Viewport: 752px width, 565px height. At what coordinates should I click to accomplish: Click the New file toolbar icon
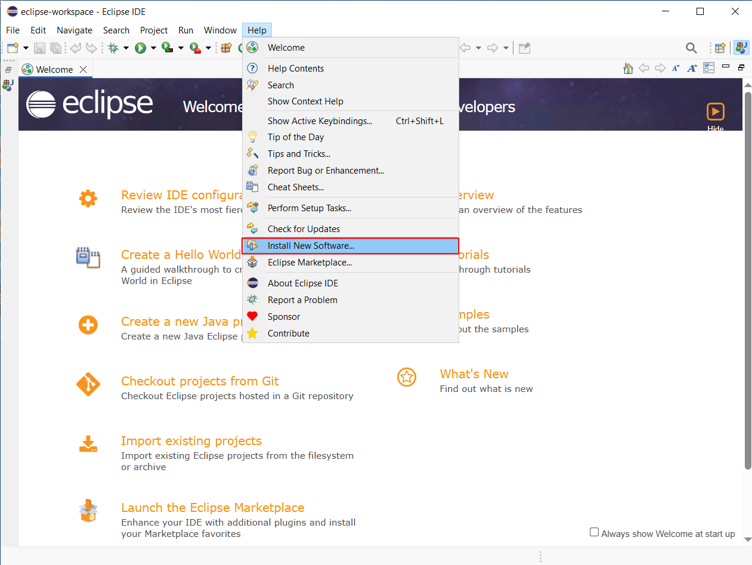click(x=12, y=48)
